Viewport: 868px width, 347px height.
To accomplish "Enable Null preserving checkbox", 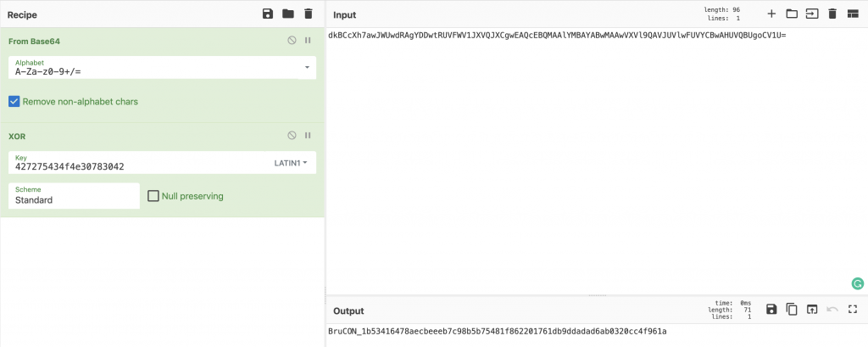I will click(153, 196).
